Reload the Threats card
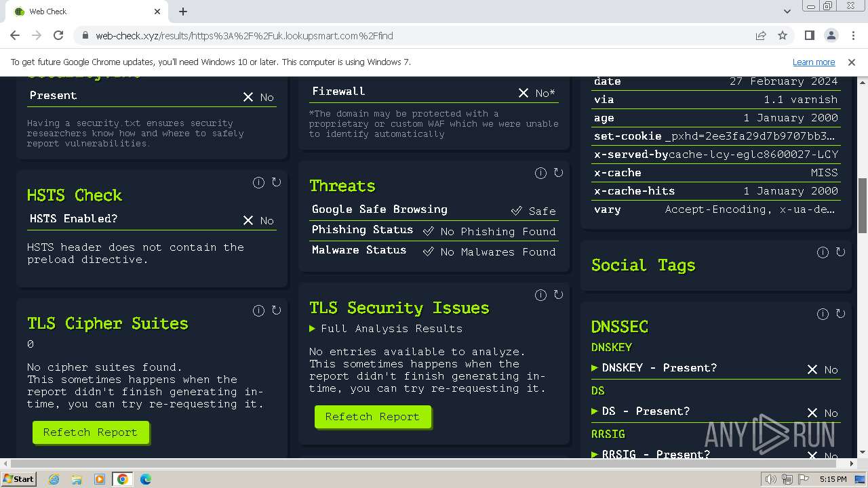 tap(558, 173)
